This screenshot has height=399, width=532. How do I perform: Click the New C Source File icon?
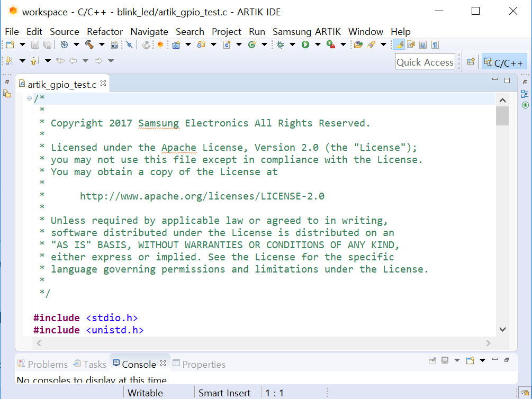coord(227,44)
